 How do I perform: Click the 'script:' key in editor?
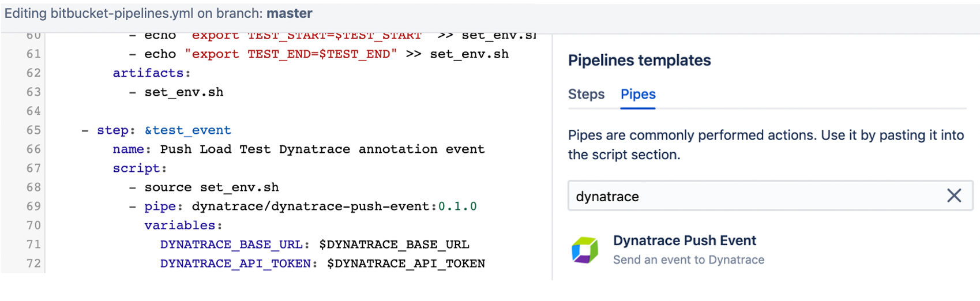tap(140, 168)
